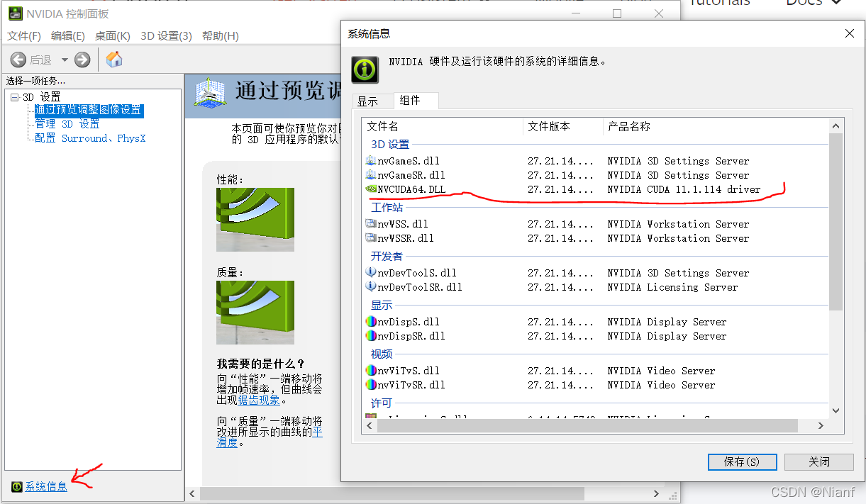The height and width of the screenshot is (504, 866).
Task: Select NVIDIA CUDA 11.1.114 driver text
Action: (684, 189)
